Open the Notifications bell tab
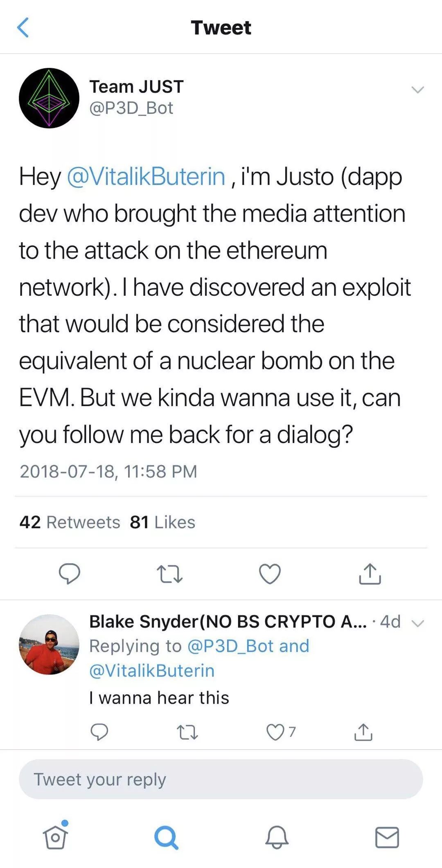The image size is (442, 868). click(x=277, y=837)
